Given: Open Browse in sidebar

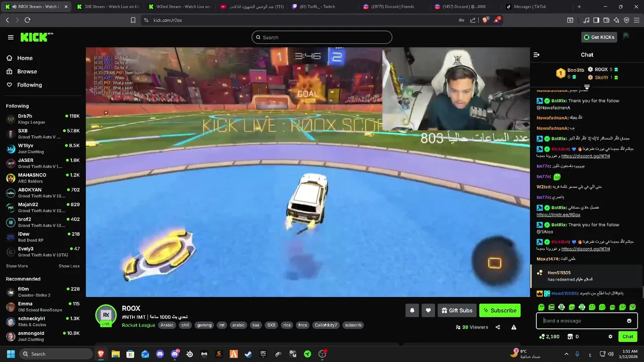Looking at the screenshot, I should pos(22,71).
